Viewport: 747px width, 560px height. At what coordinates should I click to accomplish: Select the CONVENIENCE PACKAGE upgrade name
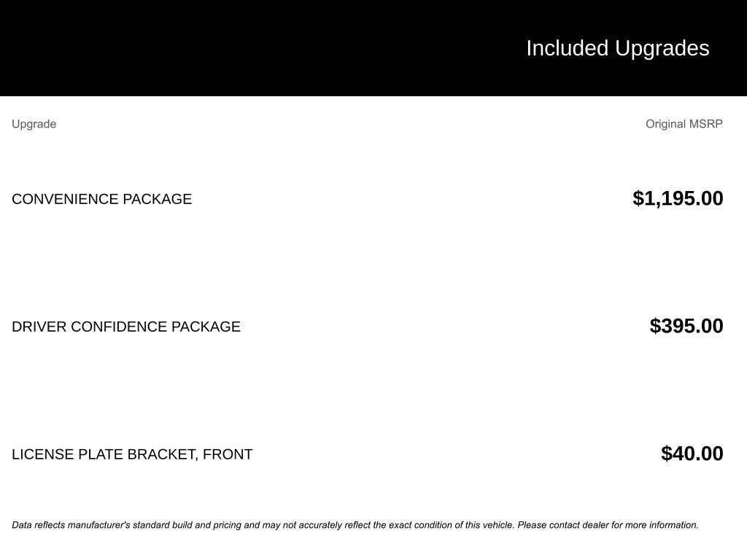[x=101, y=199]
